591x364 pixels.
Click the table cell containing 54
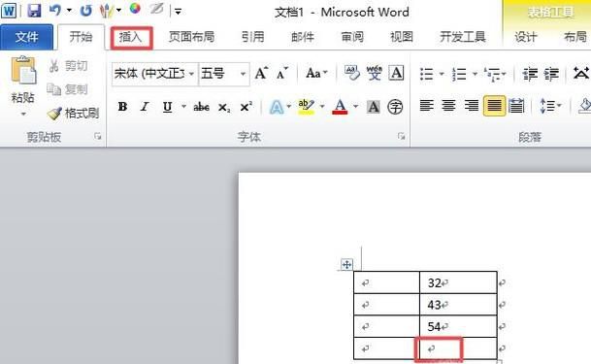click(x=458, y=326)
